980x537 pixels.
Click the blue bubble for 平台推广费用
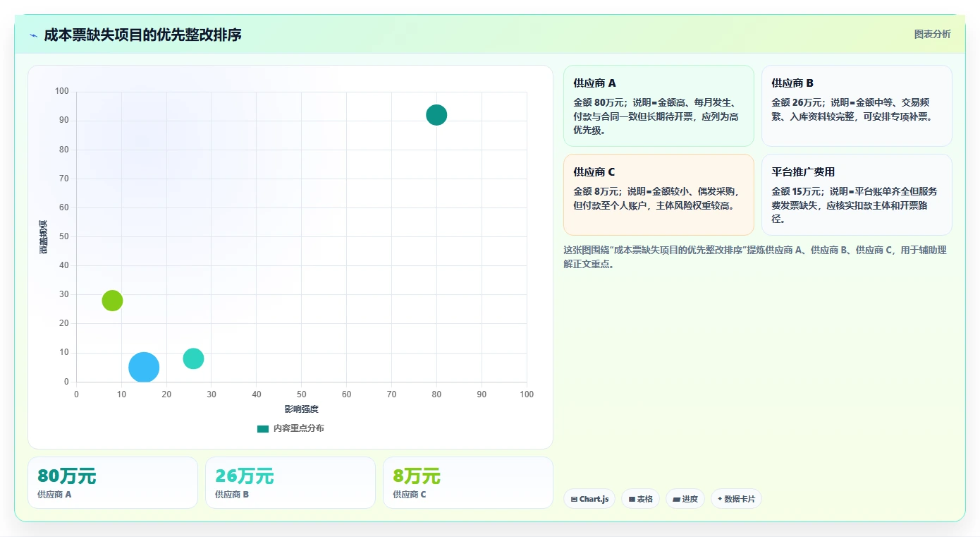pos(144,368)
